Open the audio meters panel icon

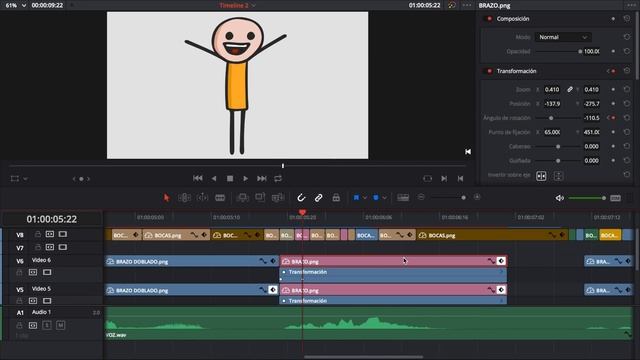[x=616, y=198]
